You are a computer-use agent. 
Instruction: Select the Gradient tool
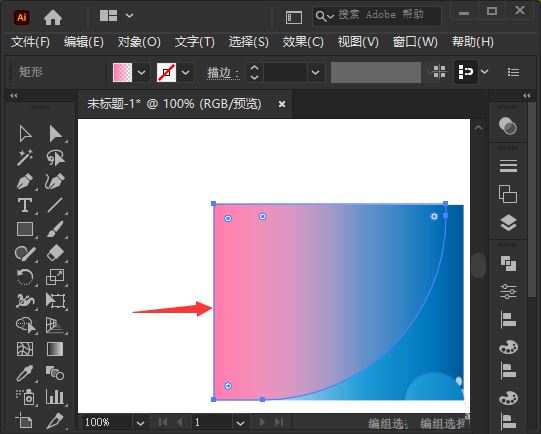[x=55, y=349]
